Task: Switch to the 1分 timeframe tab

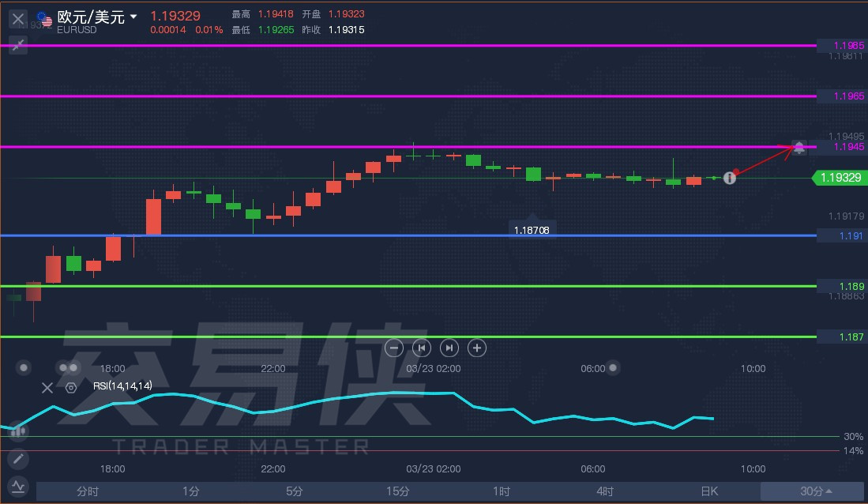Action: (x=191, y=491)
